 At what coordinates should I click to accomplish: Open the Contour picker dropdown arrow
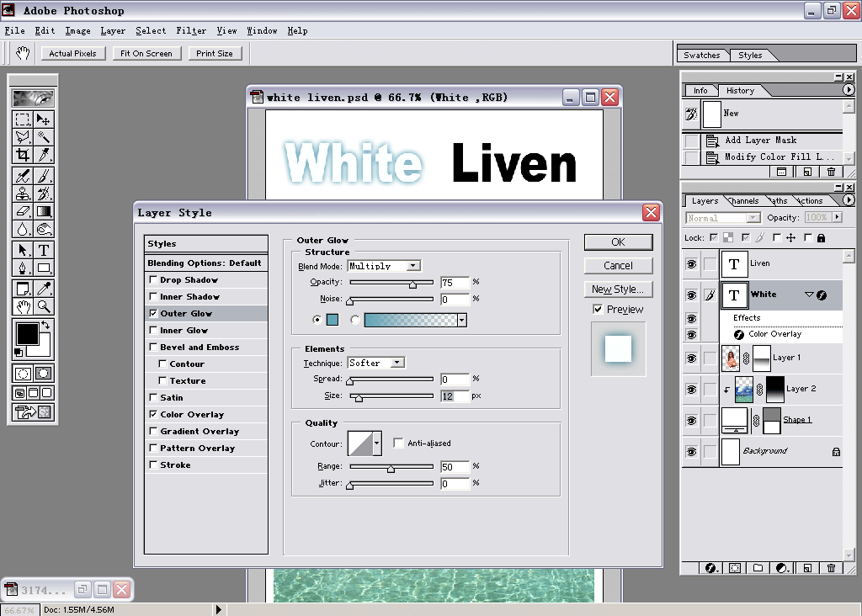[377, 443]
